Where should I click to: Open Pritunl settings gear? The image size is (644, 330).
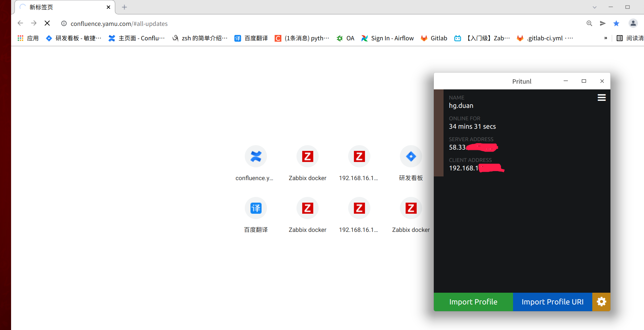pyautogui.click(x=601, y=302)
